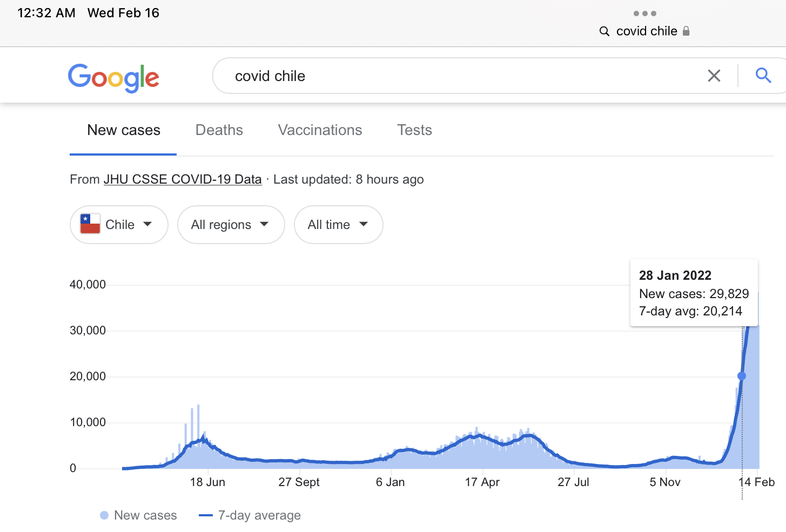Tap the padlock icon beside the address
This screenshot has width=786, height=532.
coord(686,31)
